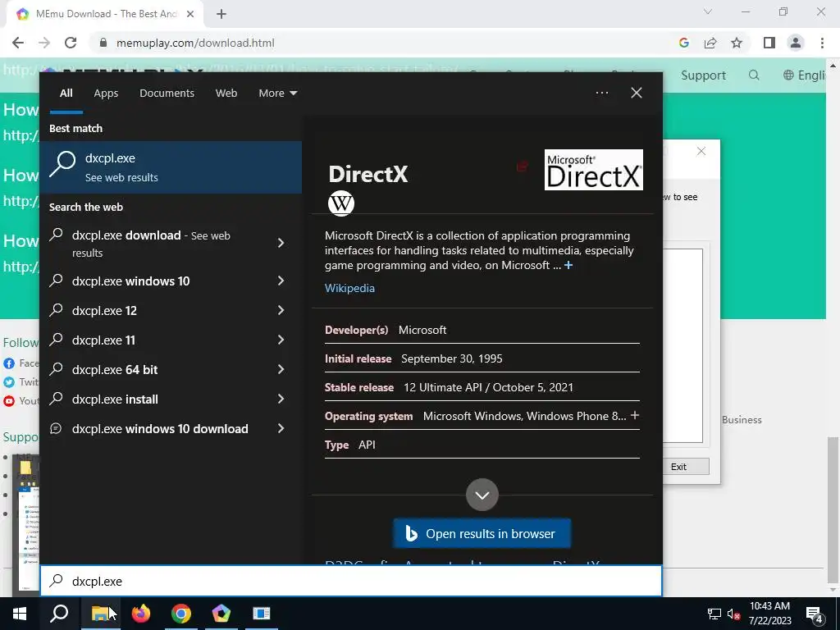Image resolution: width=840 pixels, height=630 pixels.
Task: Expand arrow for dxcpl.exe windows 10
Action: [281, 281]
